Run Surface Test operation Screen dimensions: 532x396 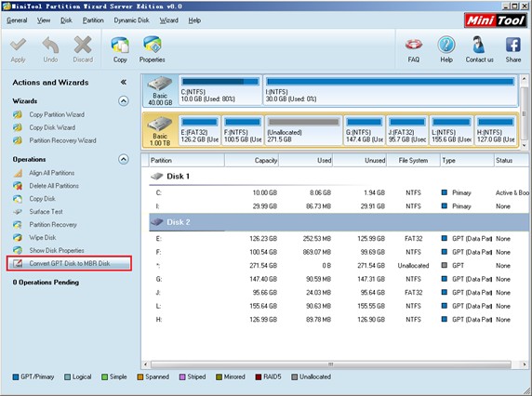46,212
